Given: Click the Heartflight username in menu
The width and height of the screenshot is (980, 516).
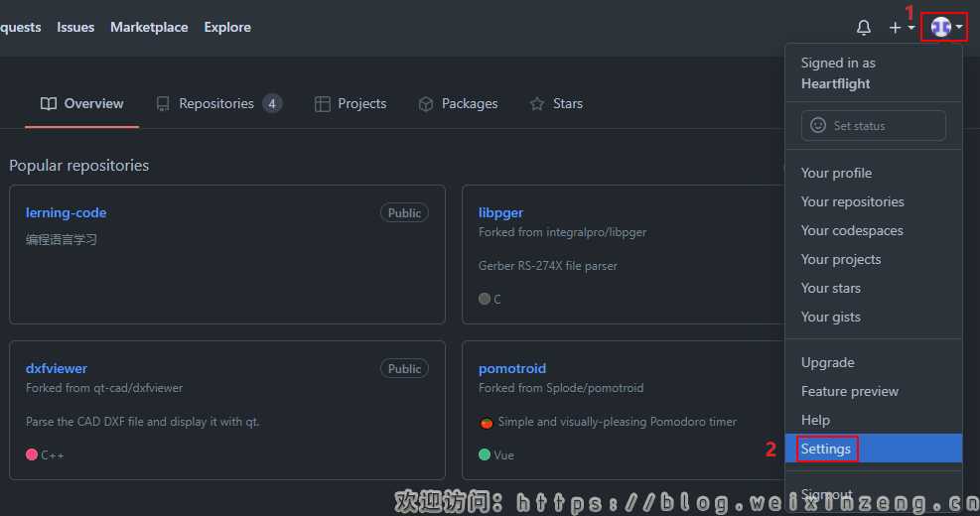Looking at the screenshot, I should click(835, 83).
